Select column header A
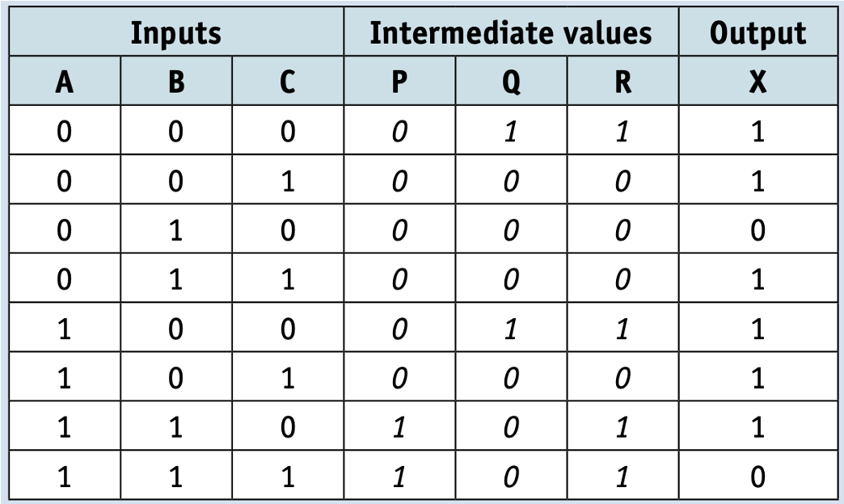Image resolution: width=844 pixels, height=504 pixels. [65, 81]
